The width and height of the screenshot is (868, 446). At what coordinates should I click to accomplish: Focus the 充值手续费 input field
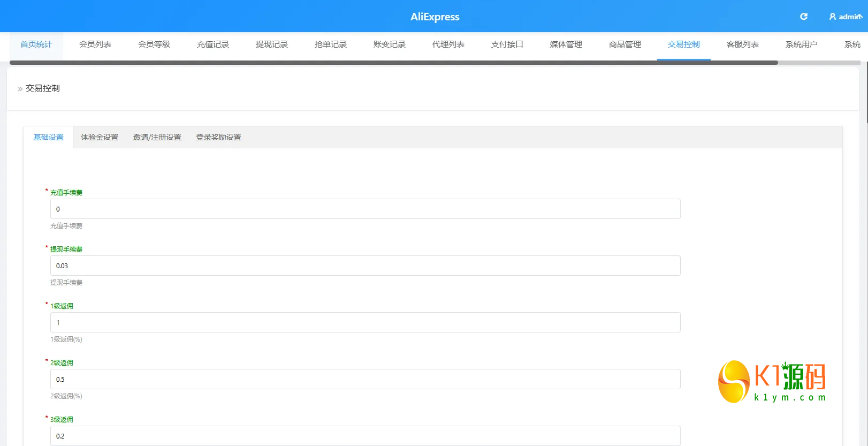click(366, 209)
